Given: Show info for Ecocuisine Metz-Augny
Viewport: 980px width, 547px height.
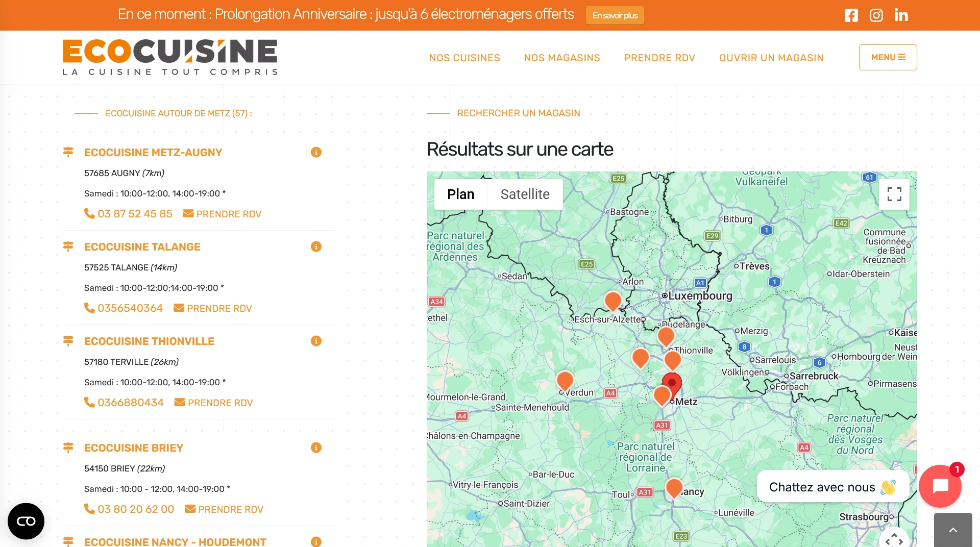Looking at the screenshot, I should 316,152.
